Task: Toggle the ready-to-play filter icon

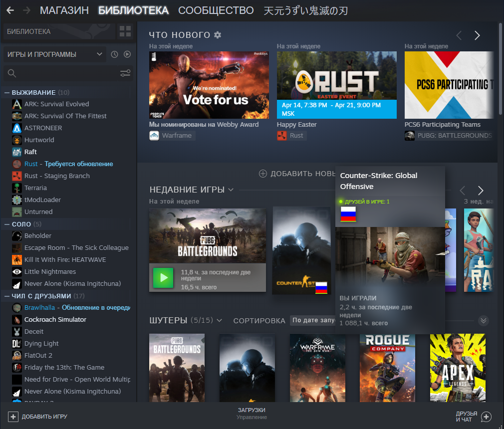Action: 127,54
